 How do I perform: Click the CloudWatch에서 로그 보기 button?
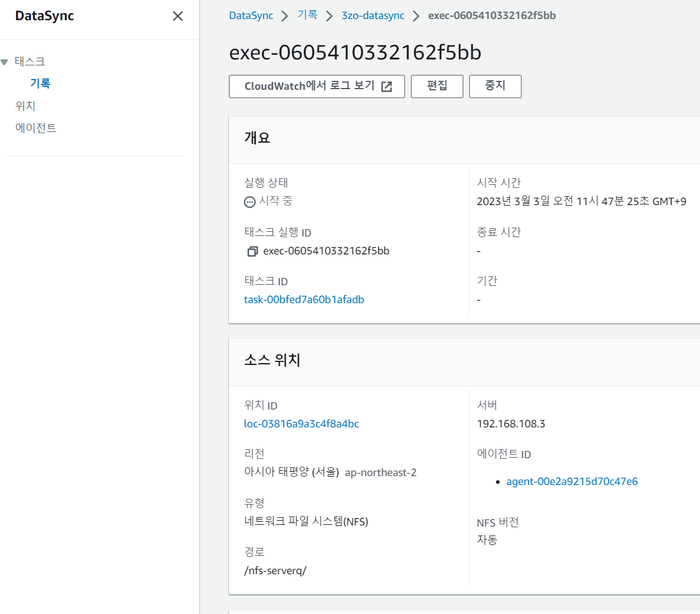click(x=316, y=86)
